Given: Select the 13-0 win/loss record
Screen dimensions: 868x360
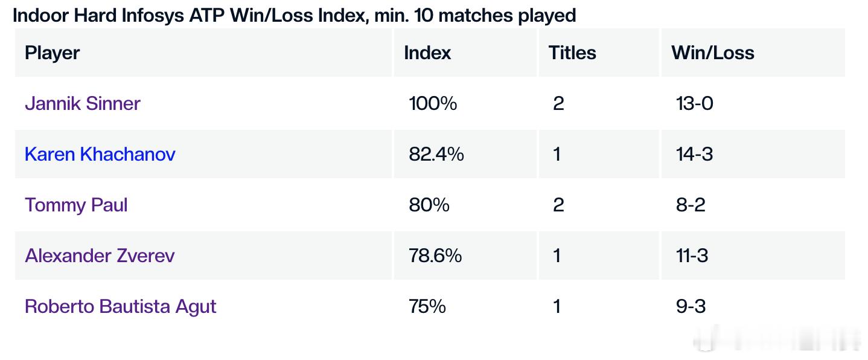Looking at the screenshot, I should pos(695,103).
